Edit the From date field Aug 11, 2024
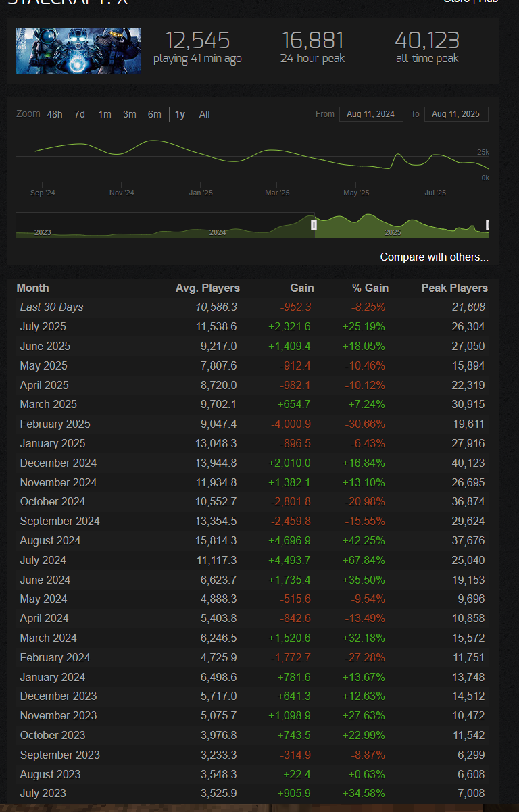The image size is (519, 812). [x=371, y=114]
